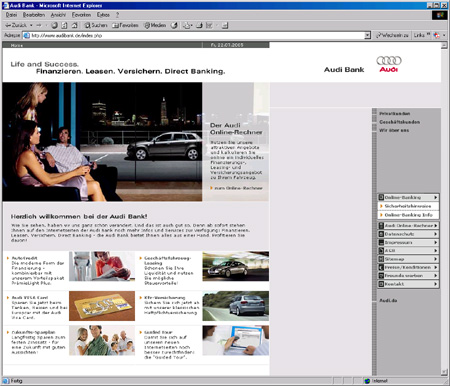
Task: Click the page scrollbar down arrow
Action: tap(444, 372)
